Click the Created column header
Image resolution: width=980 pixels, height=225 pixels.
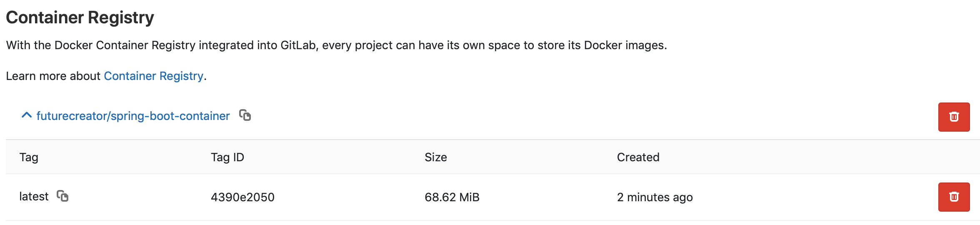(x=638, y=157)
